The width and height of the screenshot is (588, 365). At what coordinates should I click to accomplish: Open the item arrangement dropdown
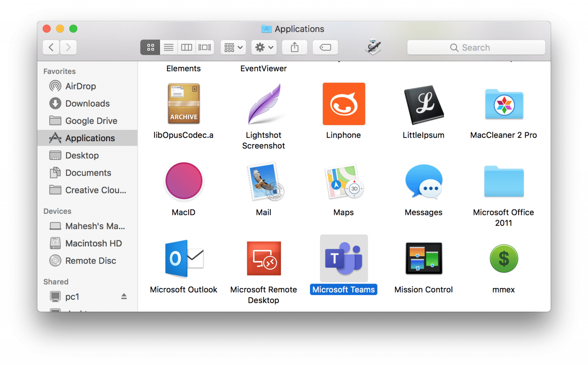233,47
